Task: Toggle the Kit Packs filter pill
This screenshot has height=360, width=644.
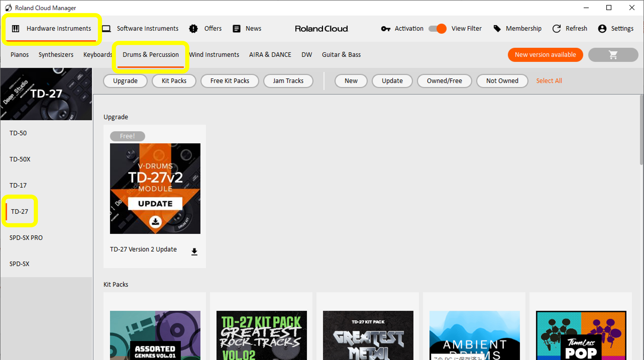Action: pos(174,81)
